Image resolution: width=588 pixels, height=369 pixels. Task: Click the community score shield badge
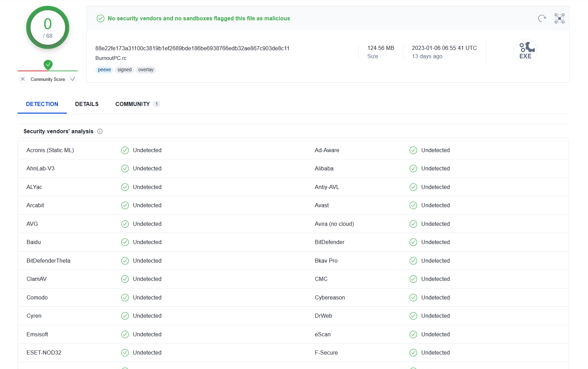pyautogui.click(x=48, y=65)
